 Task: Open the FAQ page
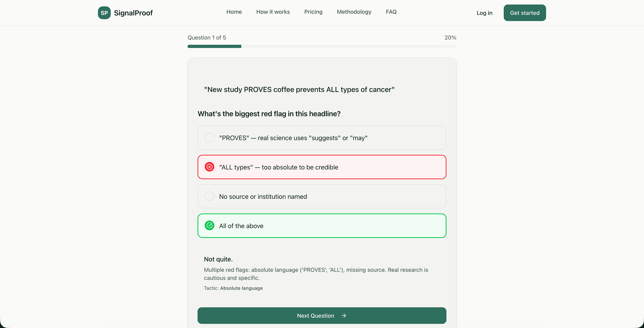[391, 12]
